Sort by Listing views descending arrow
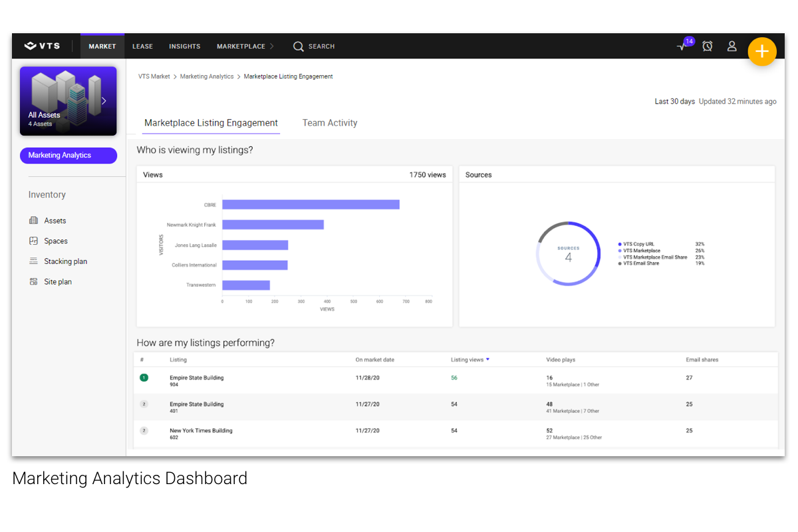798x532 pixels. (x=487, y=360)
